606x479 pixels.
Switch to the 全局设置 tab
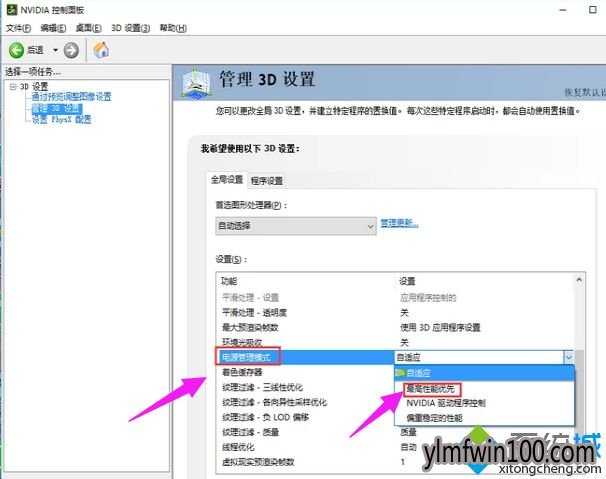[x=226, y=180]
